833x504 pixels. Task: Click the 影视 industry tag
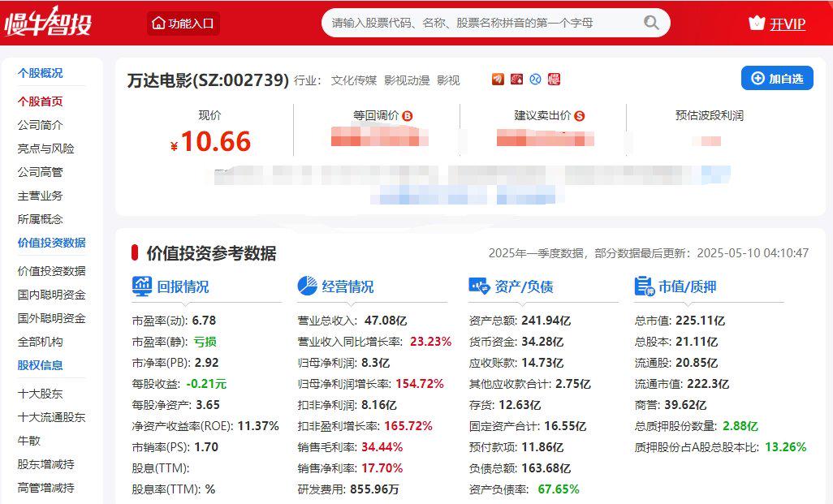448,80
